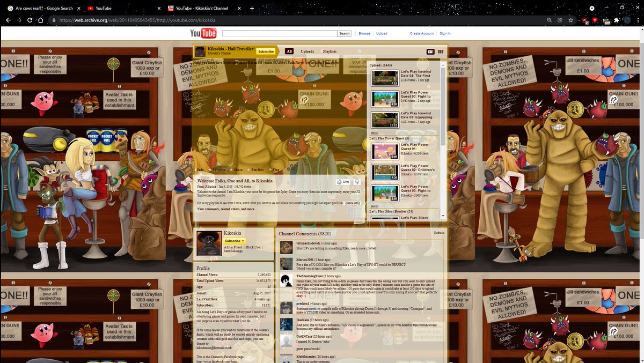Image resolution: width=644 pixels, height=363 pixels.
Task: Select the Playlists channel tab
Action: 330,51
